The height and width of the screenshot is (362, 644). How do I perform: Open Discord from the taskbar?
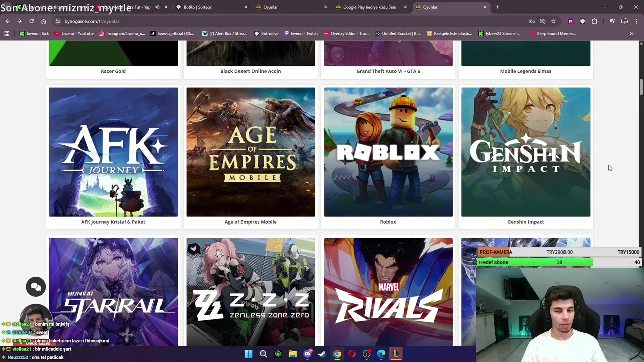[307, 354]
